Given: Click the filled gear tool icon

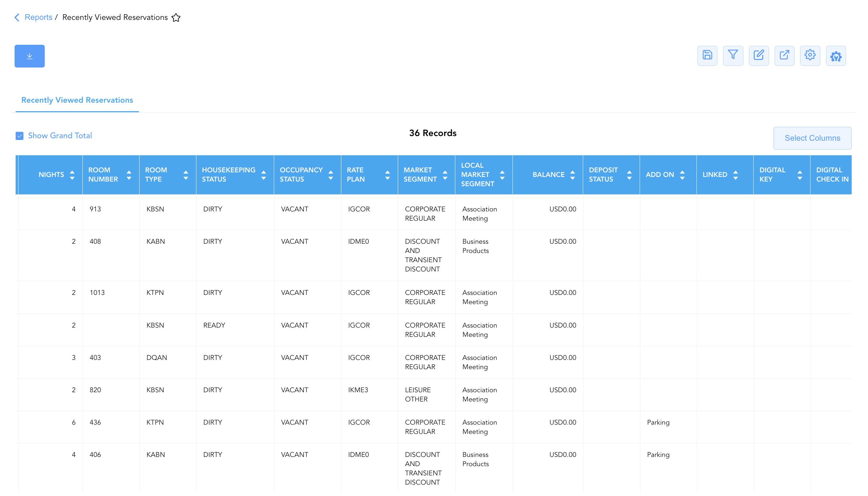Looking at the screenshot, I should [x=836, y=56].
